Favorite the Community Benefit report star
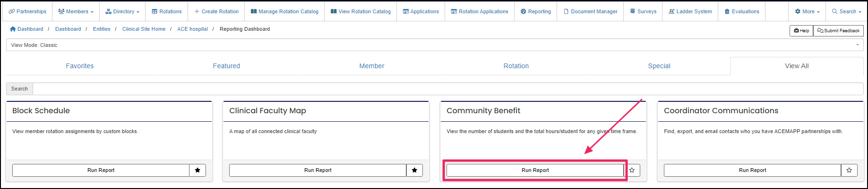The width and height of the screenshot is (868, 189). click(x=632, y=170)
